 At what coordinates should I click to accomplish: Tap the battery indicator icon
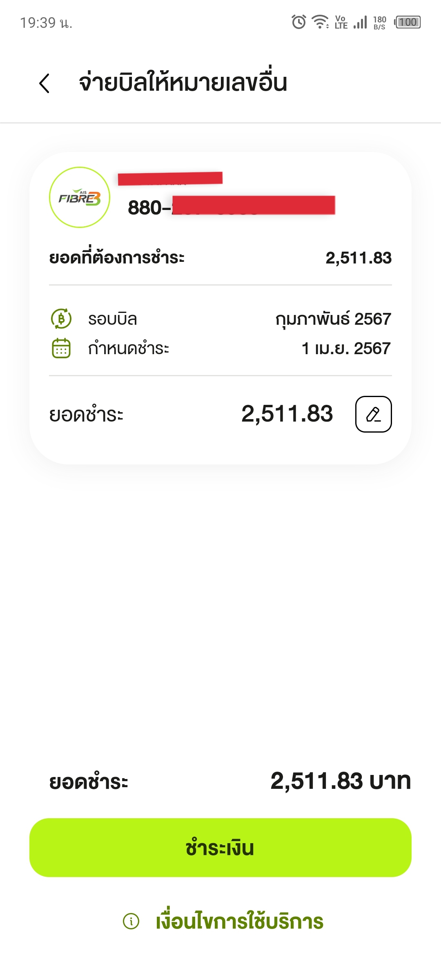[408, 22]
